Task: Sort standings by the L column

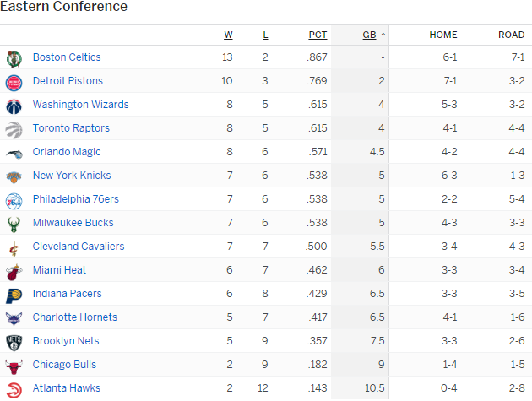Action: tap(265, 35)
